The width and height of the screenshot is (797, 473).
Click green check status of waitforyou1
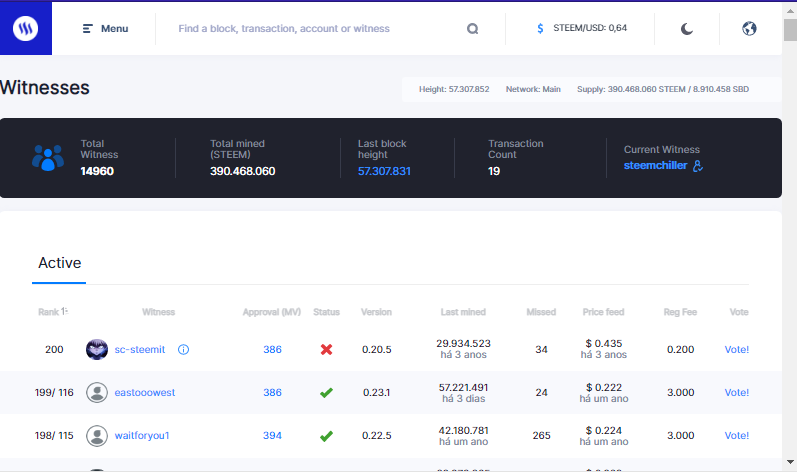pos(326,436)
